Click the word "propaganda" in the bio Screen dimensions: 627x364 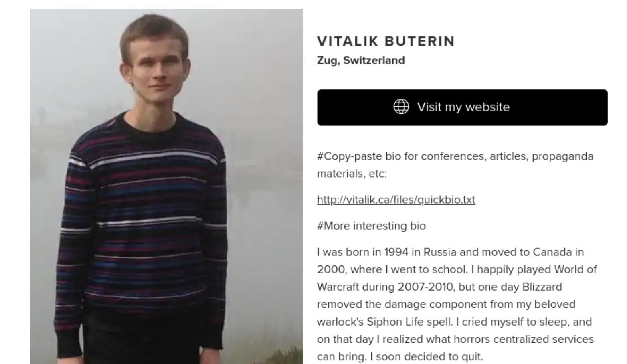[x=562, y=156]
